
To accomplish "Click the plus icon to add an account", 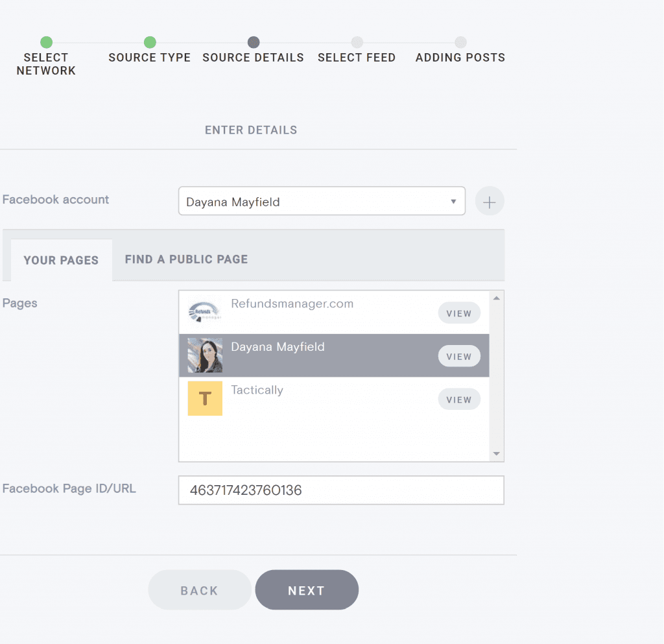I will [490, 201].
